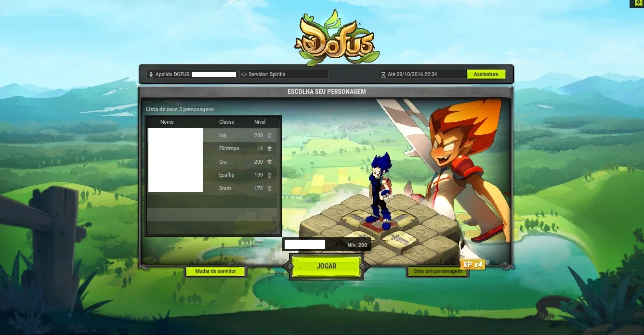
Task: Open the Assinatura subscription button
Action: (x=486, y=75)
